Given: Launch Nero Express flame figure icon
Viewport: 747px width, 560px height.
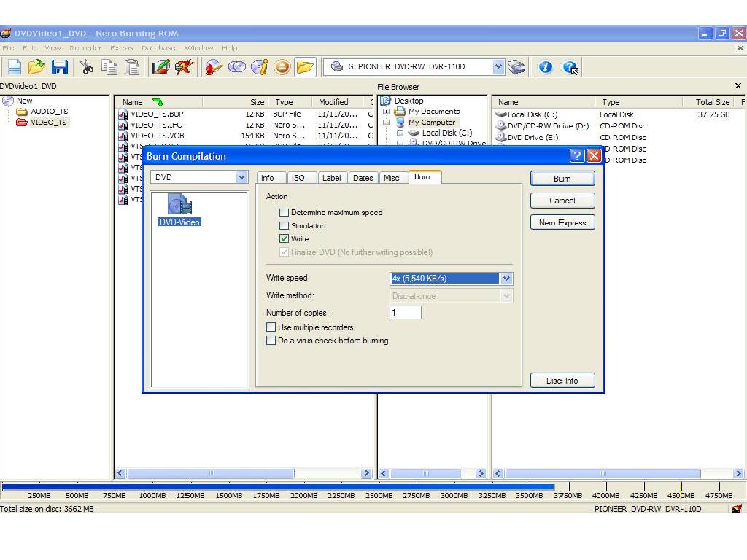Looking at the screenshot, I should [184, 67].
